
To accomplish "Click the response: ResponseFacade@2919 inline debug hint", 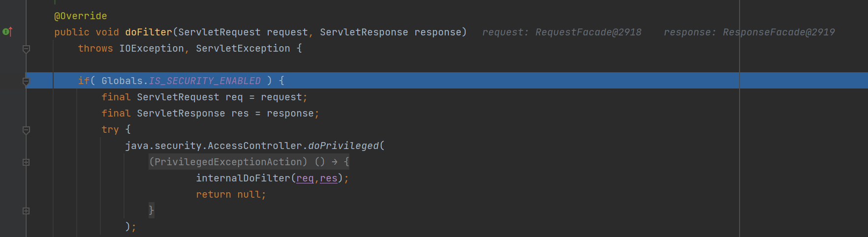I will (x=749, y=32).
